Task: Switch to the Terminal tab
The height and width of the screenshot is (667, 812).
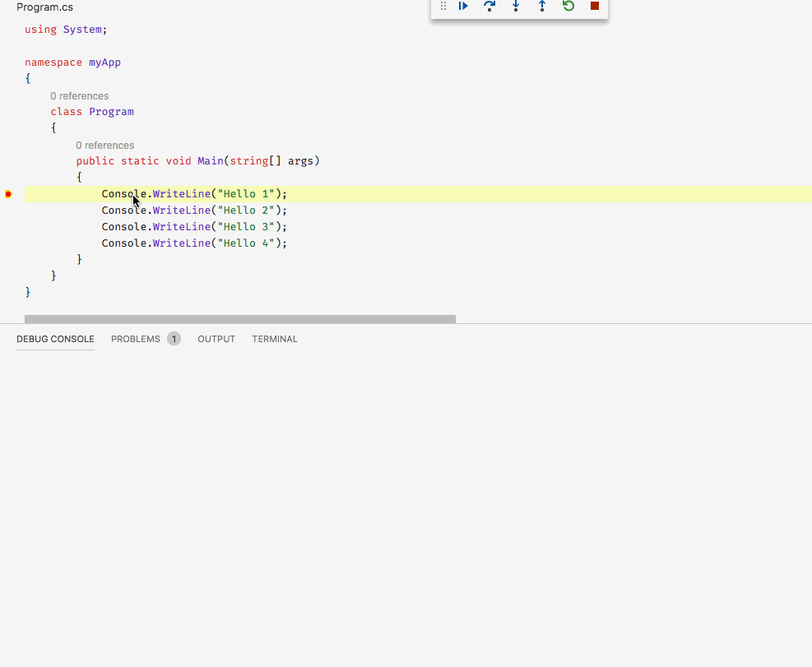Action: click(x=274, y=338)
